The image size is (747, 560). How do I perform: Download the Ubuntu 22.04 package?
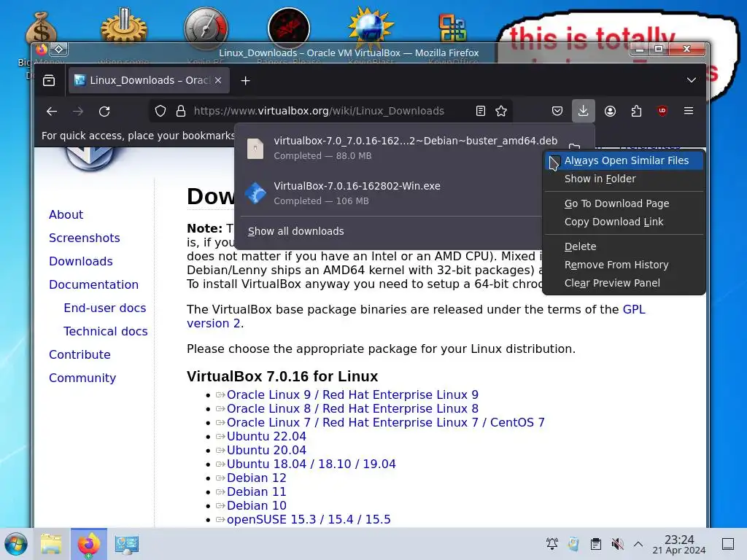point(266,436)
